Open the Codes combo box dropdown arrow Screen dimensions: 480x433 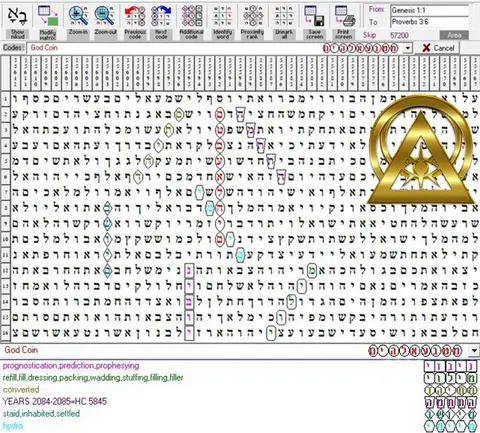tap(408, 48)
